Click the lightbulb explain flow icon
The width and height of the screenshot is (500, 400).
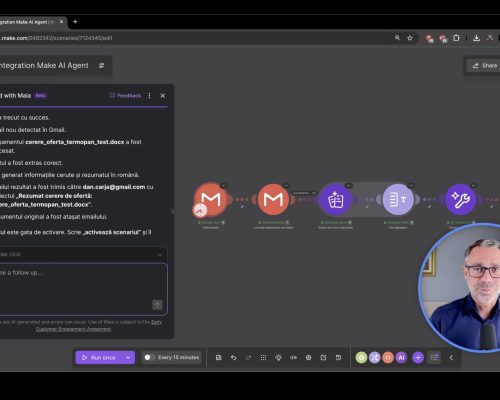[x=278, y=357]
